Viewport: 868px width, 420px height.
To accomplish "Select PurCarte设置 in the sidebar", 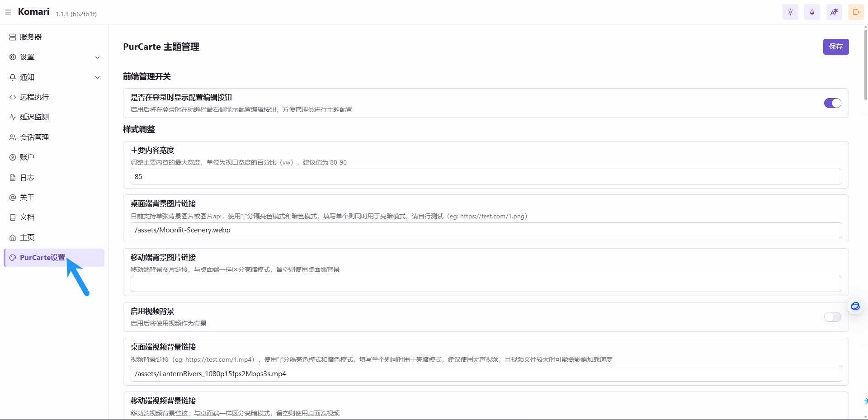I will pyautogui.click(x=42, y=258).
